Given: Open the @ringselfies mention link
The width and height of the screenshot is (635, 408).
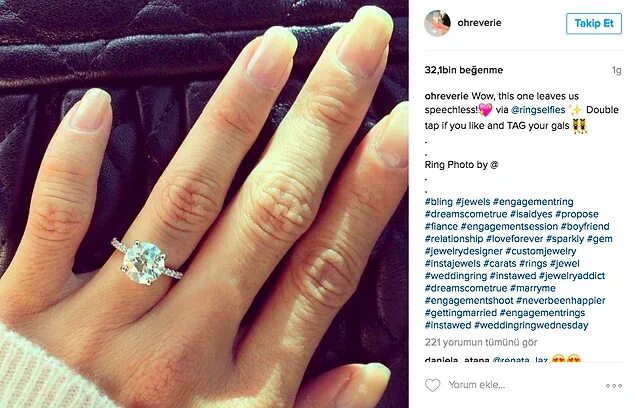Looking at the screenshot, I should point(538,110).
